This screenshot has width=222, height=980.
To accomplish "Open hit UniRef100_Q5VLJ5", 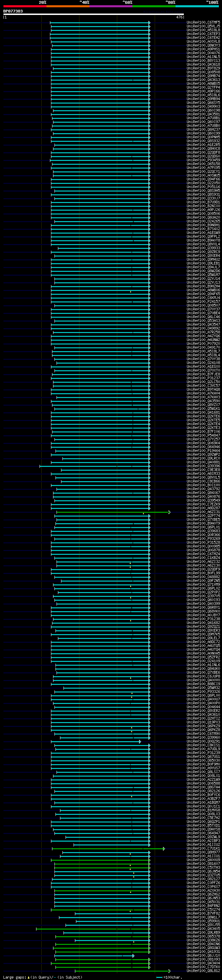I will coord(203,26).
